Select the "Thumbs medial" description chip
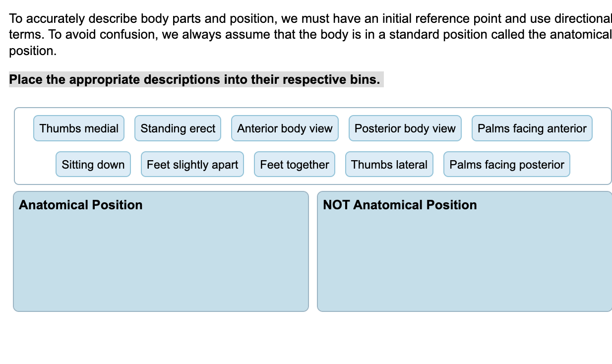The width and height of the screenshot is (612, 364). (79, 128)
